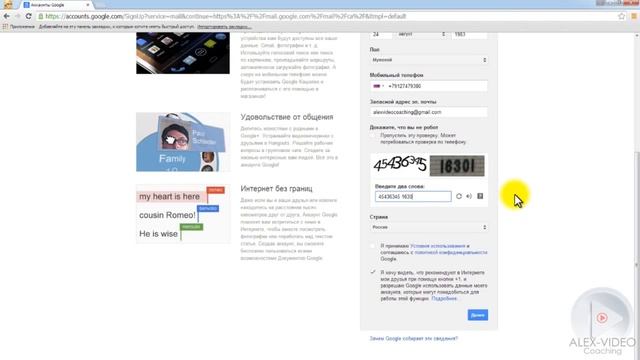Open the phone country flag selector

coord(378,86)
